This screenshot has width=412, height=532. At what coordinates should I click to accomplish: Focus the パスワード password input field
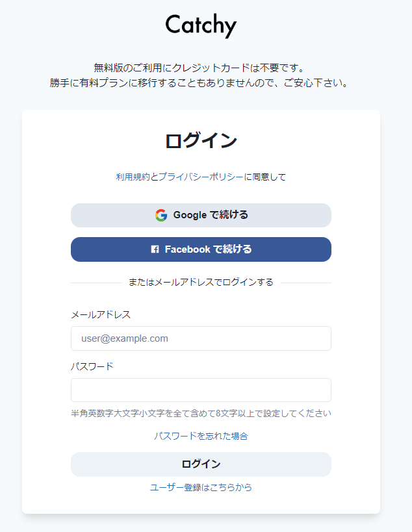[x=201, y=390]
